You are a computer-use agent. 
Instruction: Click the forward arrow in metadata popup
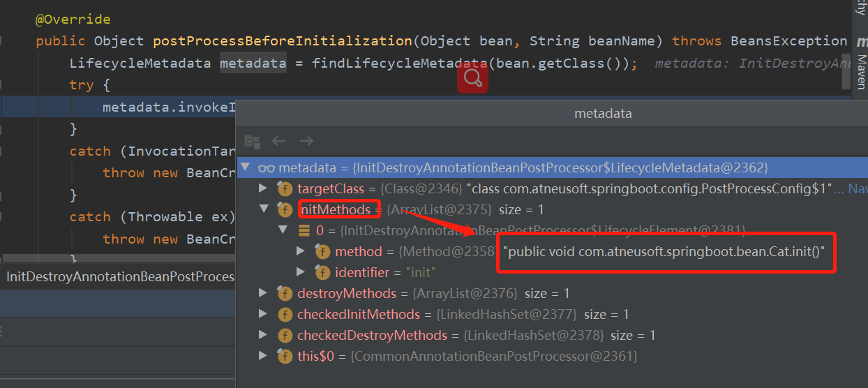click(306, 141)
